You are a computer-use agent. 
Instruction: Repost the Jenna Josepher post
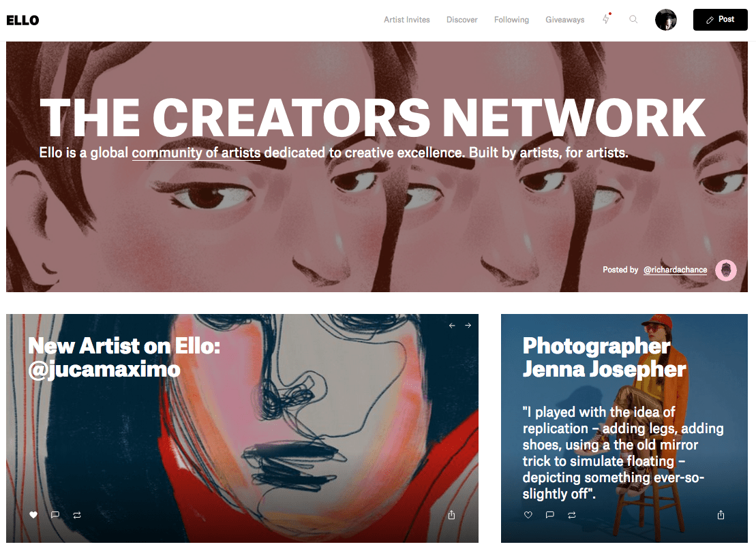572,515
